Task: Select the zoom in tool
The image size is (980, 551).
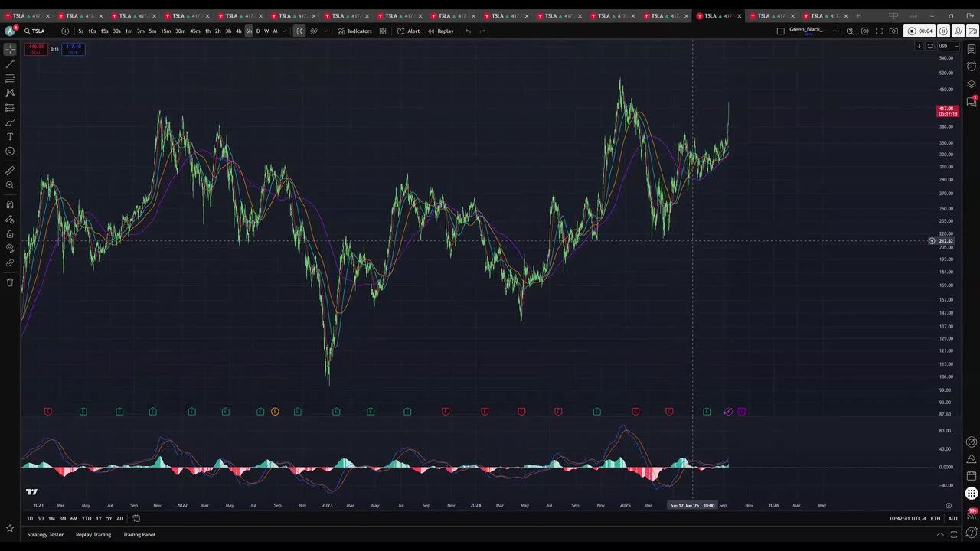Action: pos(10,185)
